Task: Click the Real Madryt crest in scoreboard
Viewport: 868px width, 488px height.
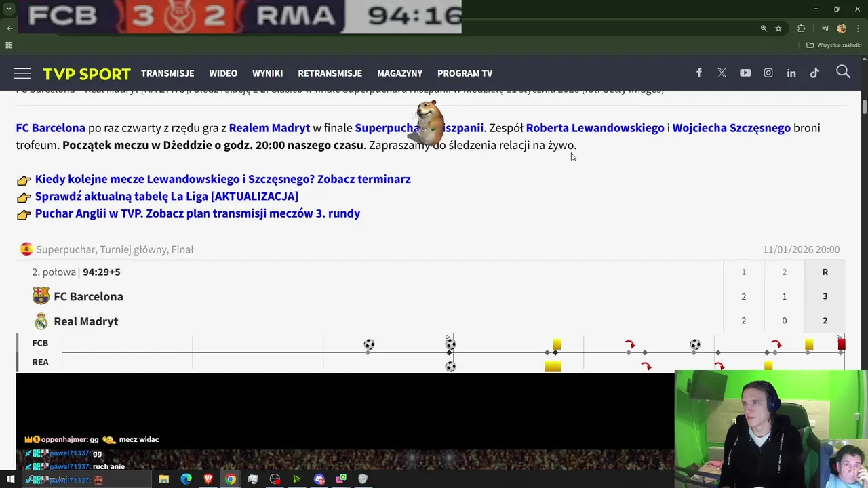Action: (41, 321)
